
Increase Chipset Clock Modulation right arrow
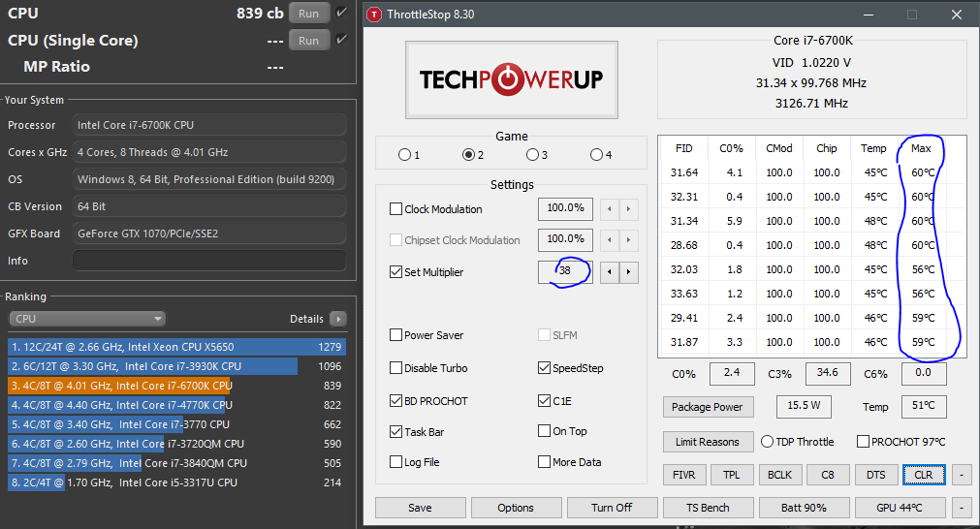[629, 240]
